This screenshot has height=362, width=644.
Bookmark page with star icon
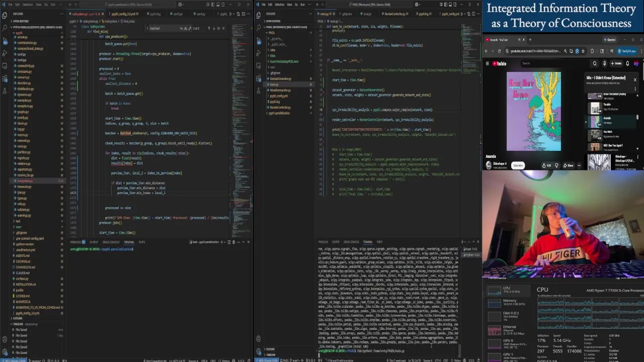[x=583, y=51]
